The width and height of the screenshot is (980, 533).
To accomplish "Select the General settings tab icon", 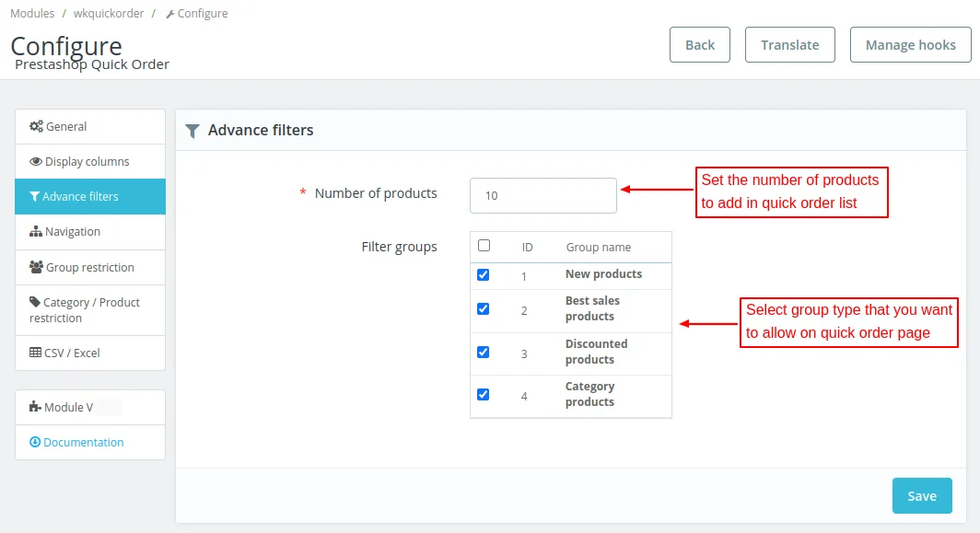I will [36, 125].
